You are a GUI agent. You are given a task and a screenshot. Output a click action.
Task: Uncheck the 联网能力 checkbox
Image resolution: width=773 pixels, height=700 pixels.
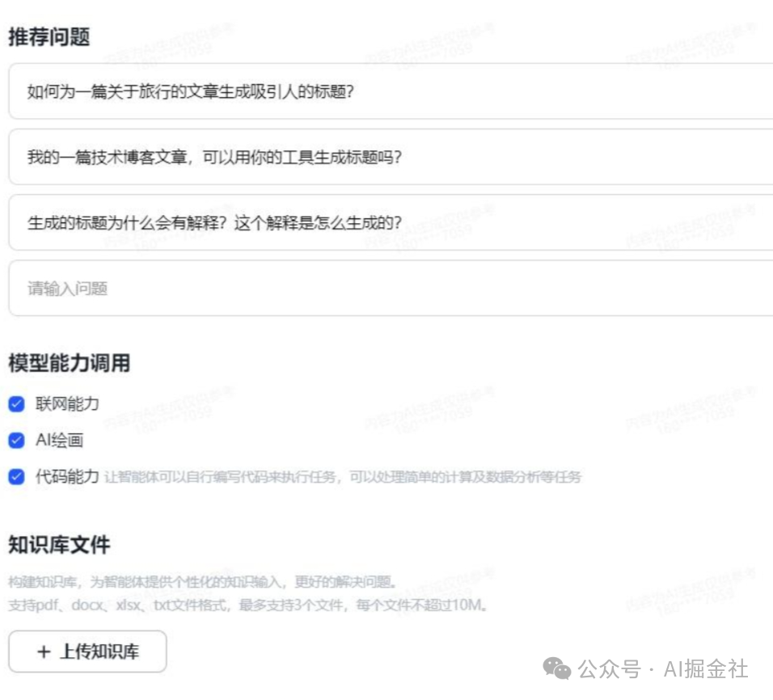tap(17, 403)
